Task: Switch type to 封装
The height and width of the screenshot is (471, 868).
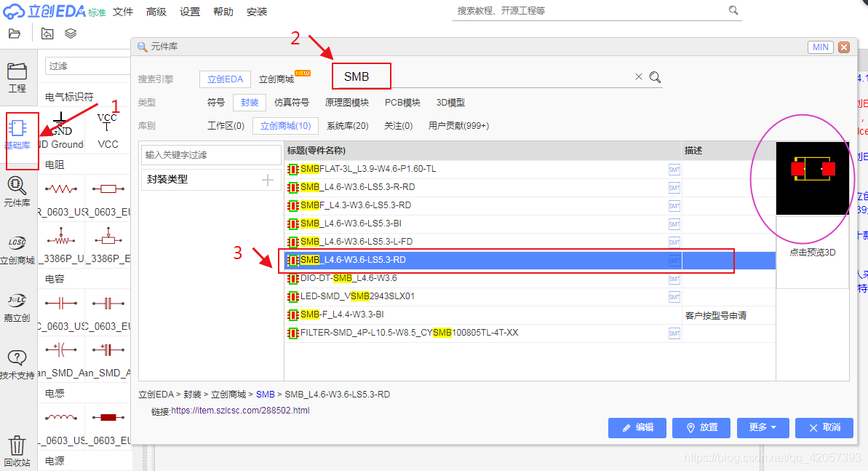Action: click(x=250, y=103)
